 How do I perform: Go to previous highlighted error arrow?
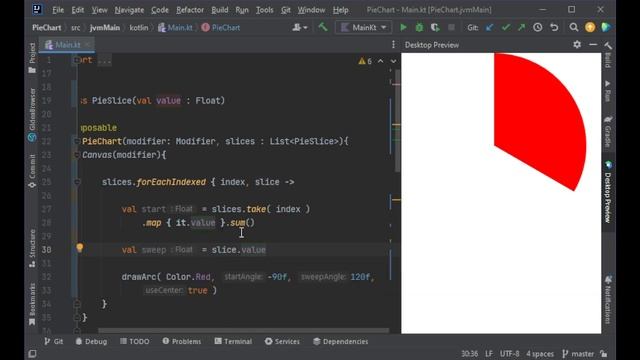pyautogui.click(x=380, y=61)
